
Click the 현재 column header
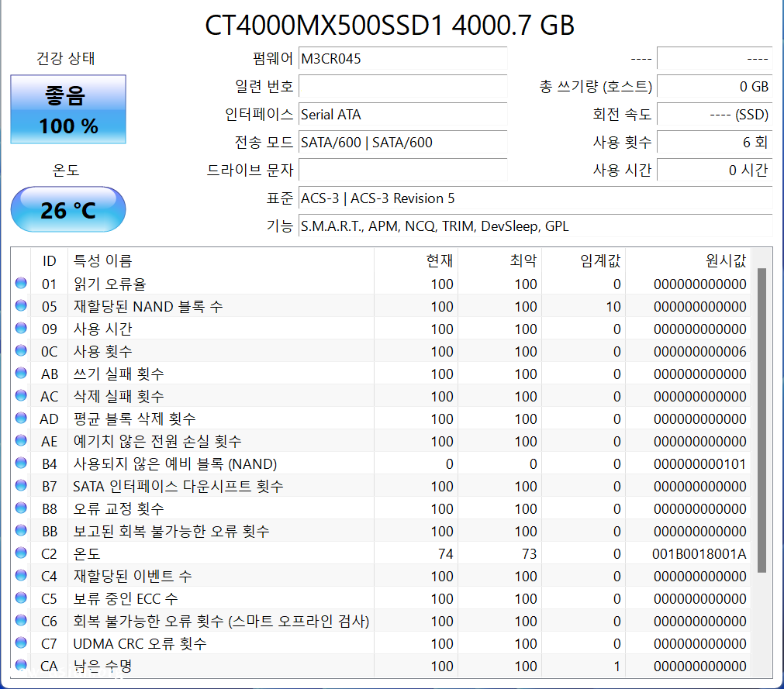pos(416,260)
